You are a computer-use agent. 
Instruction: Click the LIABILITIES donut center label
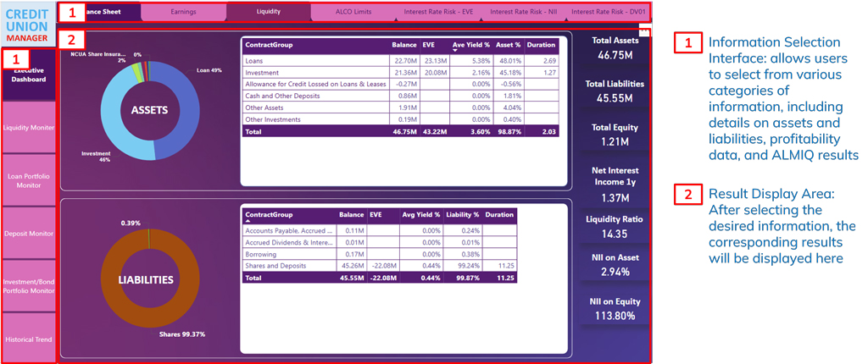(146, 280)
